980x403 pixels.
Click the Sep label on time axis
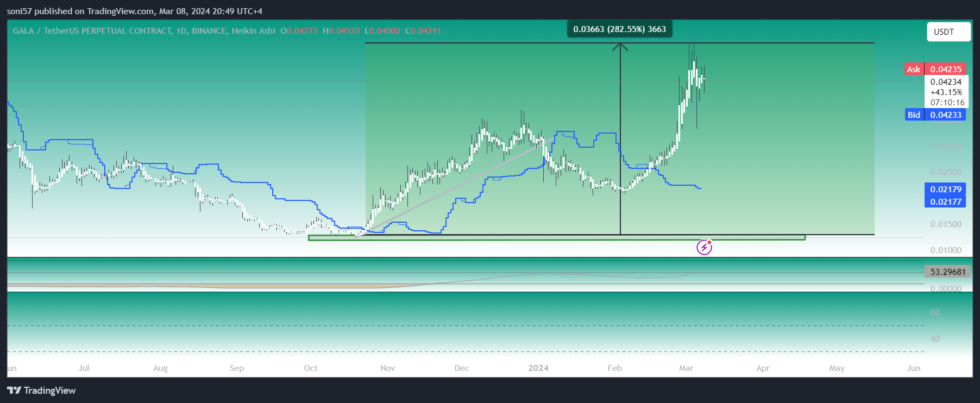tap(237, 368)
